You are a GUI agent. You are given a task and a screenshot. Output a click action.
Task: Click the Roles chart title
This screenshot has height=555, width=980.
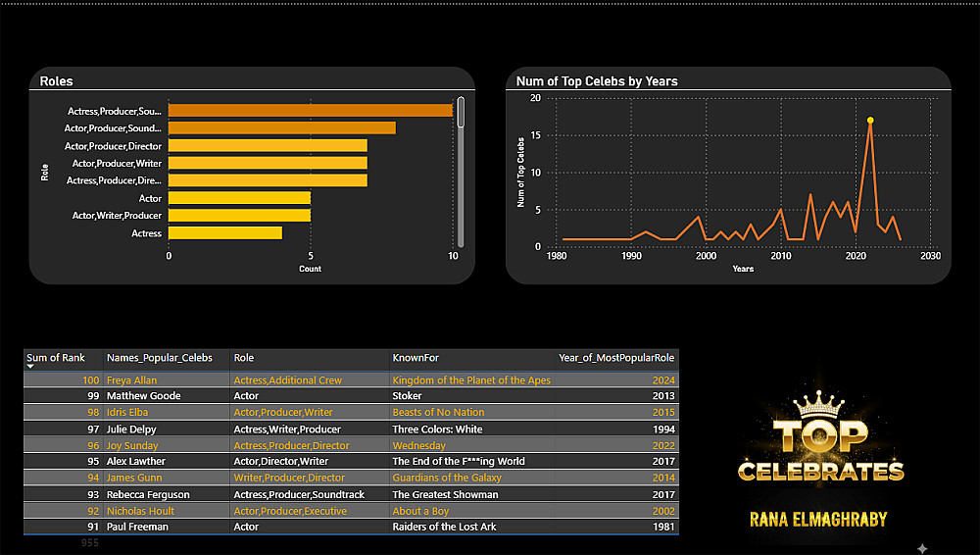click(x=56, y=81)
